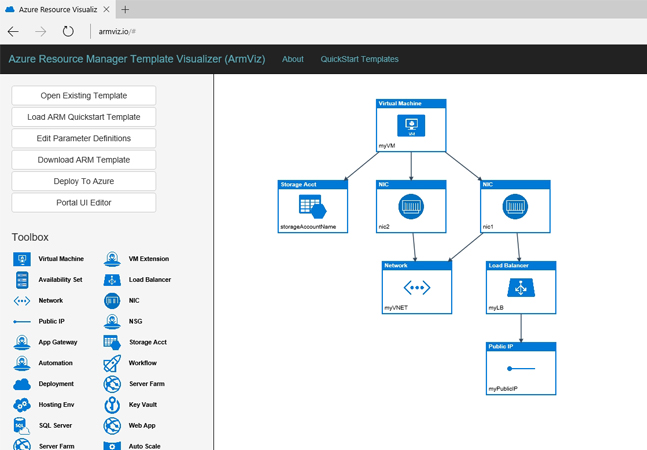Click the myVNET label text
Viewport: 647px width, 450px height.
point(396,308)
